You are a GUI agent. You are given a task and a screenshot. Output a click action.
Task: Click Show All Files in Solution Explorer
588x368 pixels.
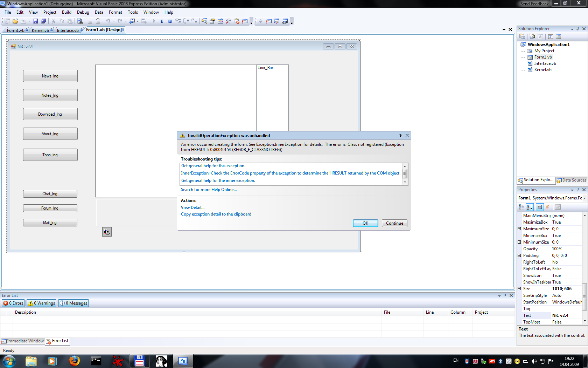click(x=532, y=36)
